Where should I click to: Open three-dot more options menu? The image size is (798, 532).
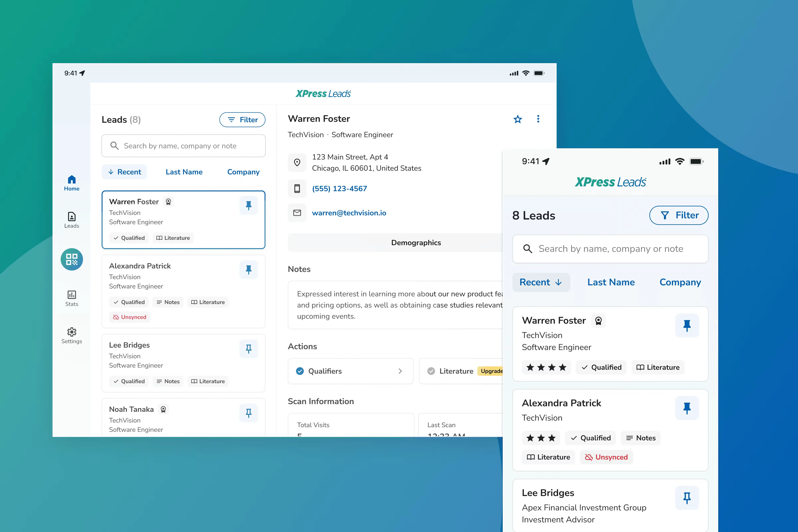click(538, 119)
